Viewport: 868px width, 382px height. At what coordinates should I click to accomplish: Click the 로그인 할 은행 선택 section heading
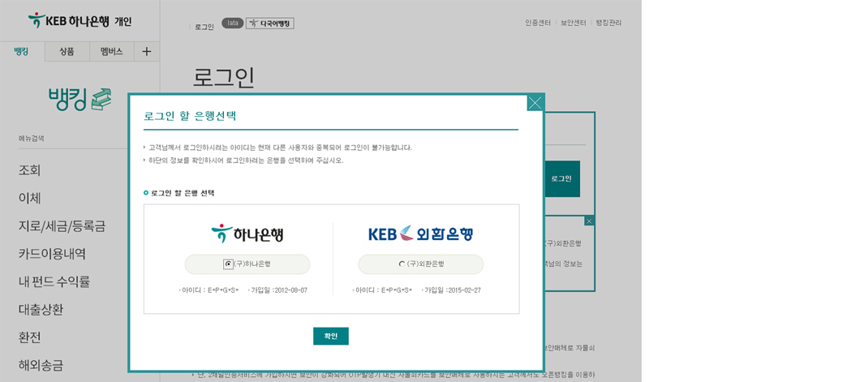tap(183, 193)
